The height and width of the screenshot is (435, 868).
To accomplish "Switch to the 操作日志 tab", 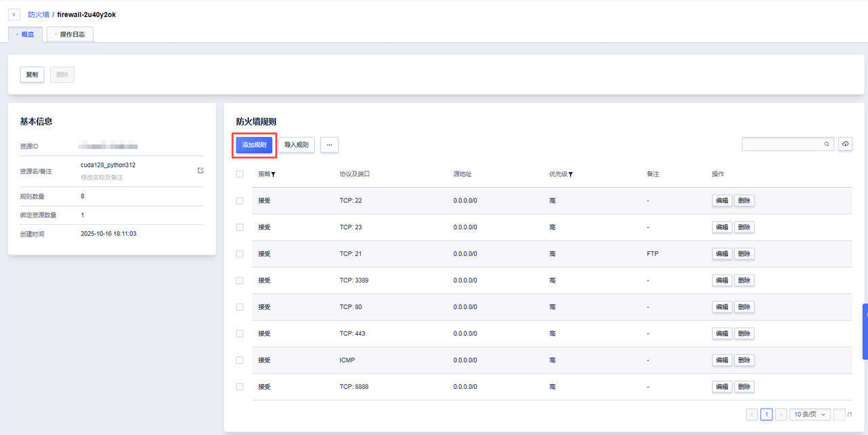I will (70, 35).
